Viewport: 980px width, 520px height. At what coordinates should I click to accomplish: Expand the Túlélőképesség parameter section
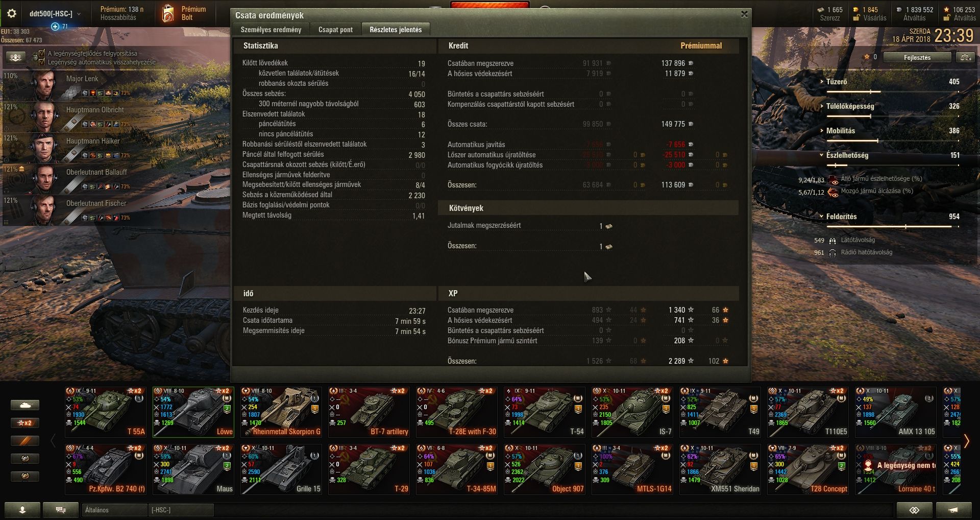821,106
